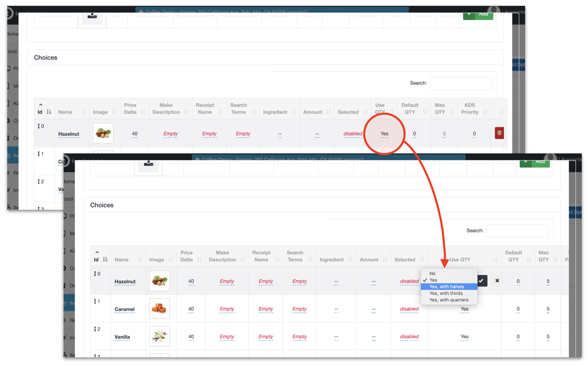Select 'Yes, with quarters' option
Image resolution: width=588 pixels, height=367 pixels.
click(x=449, y=300)
